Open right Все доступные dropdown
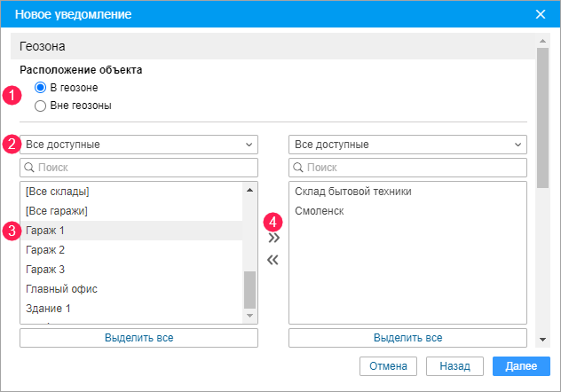The width and height of the screenshot is (561, 392). pos(407,145)
